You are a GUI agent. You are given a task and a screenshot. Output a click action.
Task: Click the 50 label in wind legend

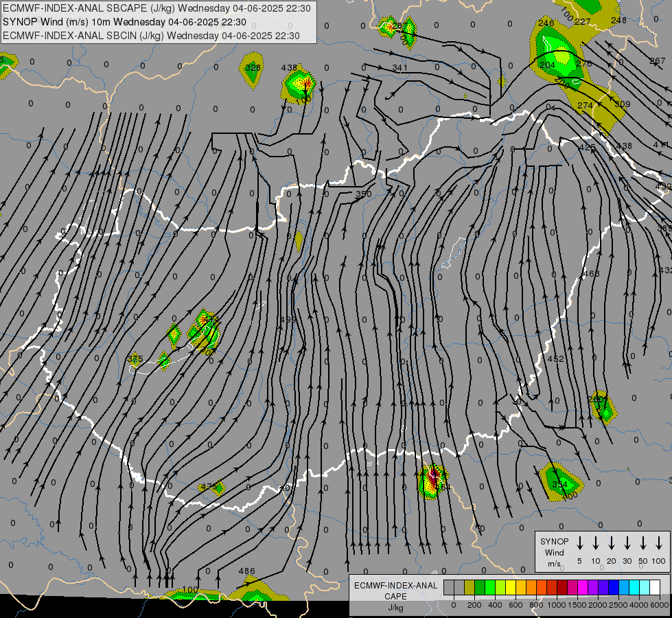coord(643,561)
